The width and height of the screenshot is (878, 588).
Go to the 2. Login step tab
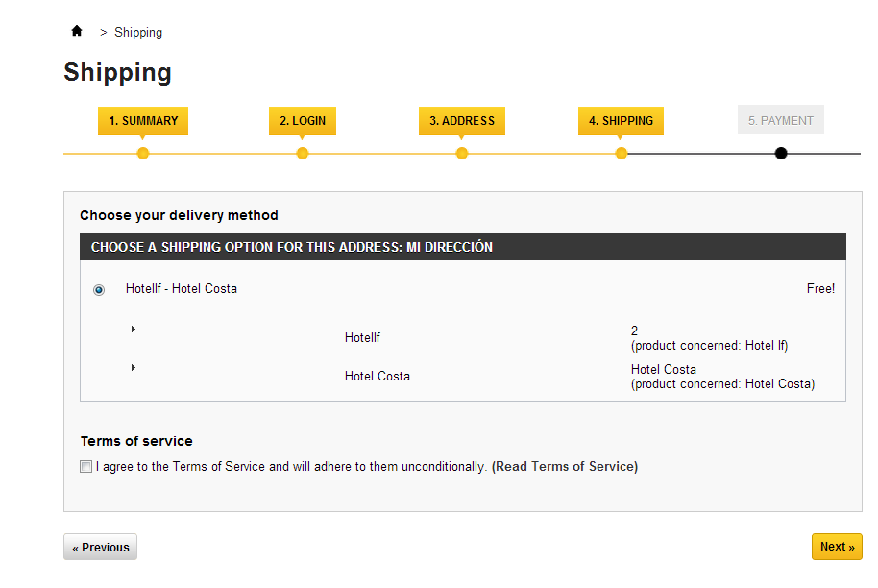coord(303,121)
